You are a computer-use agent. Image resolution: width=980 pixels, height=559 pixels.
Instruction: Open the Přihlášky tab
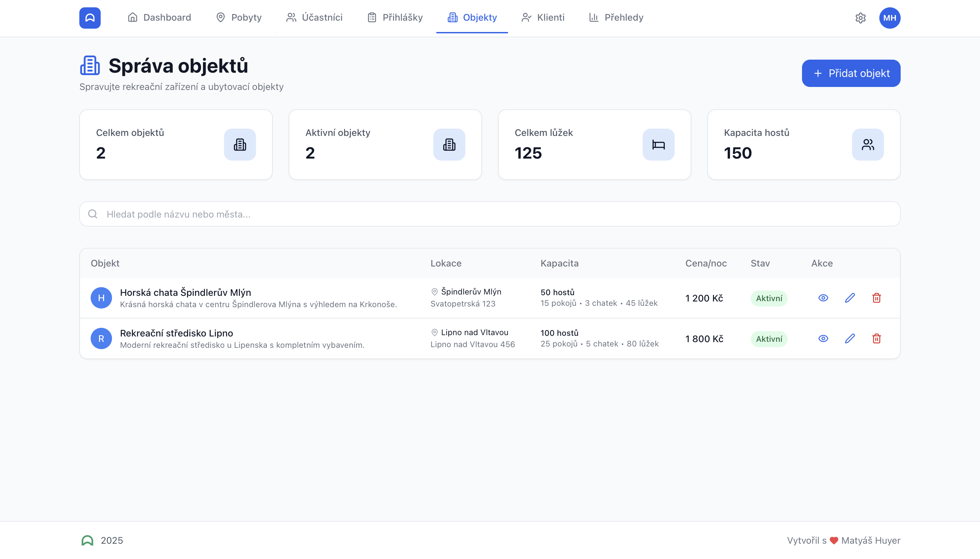(x=395, y=18)
